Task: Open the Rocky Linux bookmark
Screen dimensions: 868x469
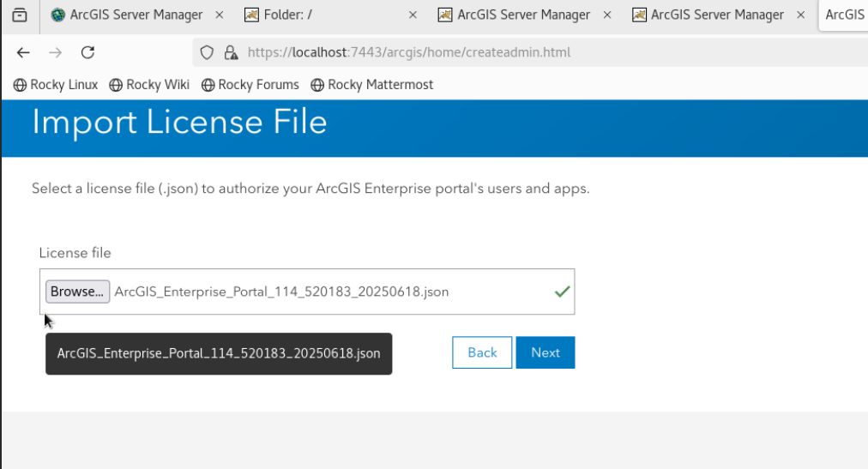Action: coord(56,85)
